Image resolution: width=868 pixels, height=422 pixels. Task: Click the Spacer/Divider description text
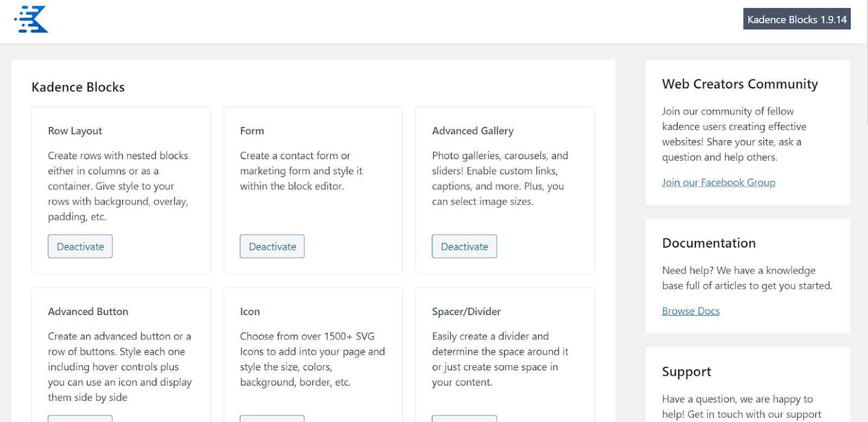pos(500,360)
